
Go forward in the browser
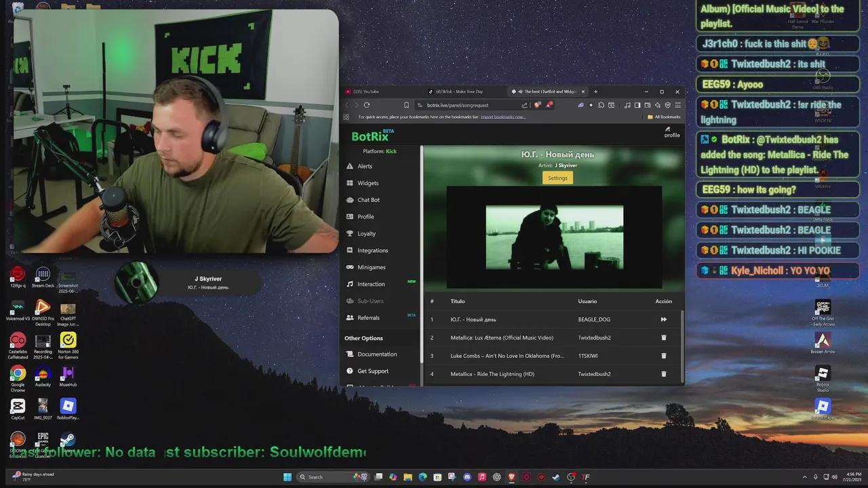[356, 105]
